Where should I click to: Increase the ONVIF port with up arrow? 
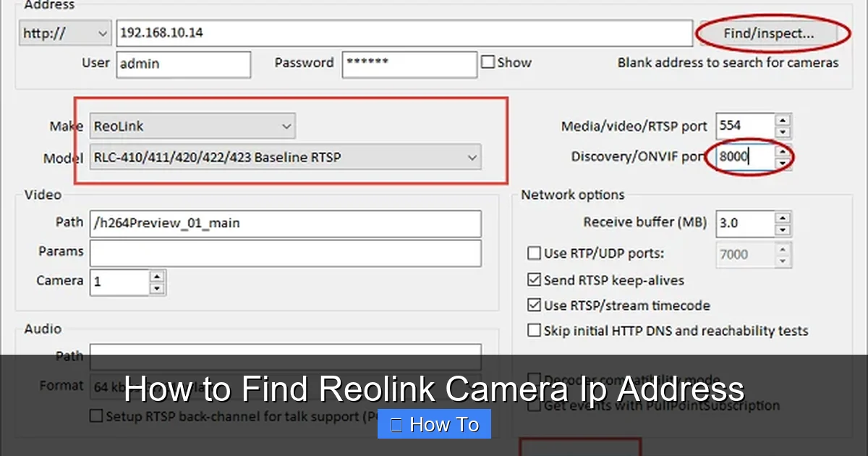[x=783, y=151]
